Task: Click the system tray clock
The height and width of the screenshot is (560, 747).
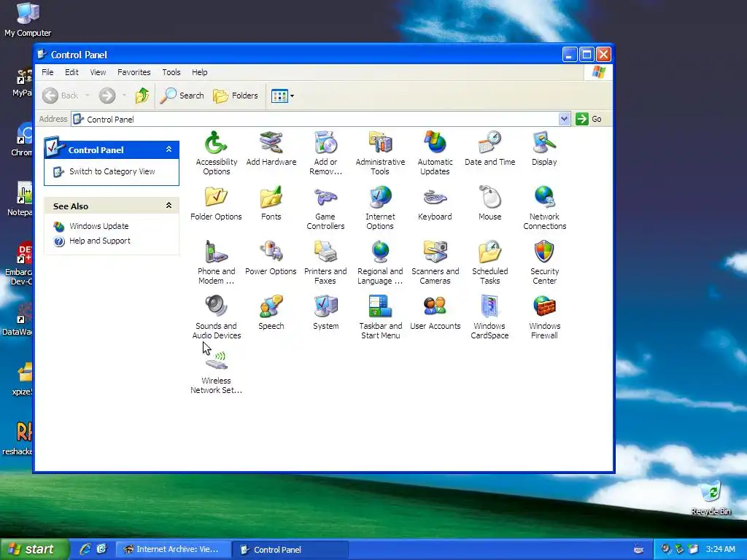Action: click(720, 550)
